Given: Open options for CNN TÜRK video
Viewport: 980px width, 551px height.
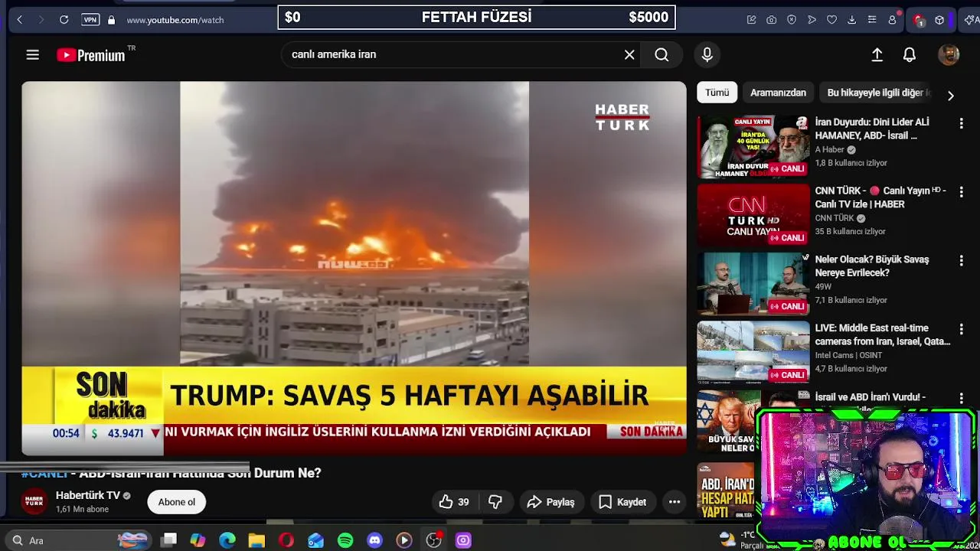Looking at the screenshot, I should click(x=961, y=192).
